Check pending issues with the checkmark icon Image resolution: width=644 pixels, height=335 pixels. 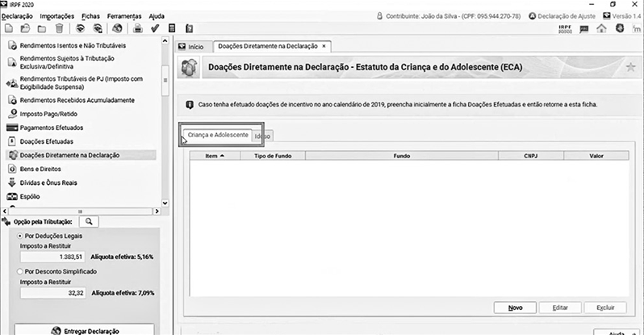click(x=155, y=28)
